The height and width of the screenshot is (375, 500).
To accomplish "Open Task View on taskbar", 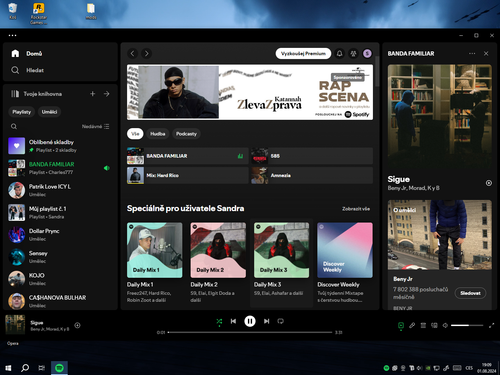I will click(x=41, y=368).
